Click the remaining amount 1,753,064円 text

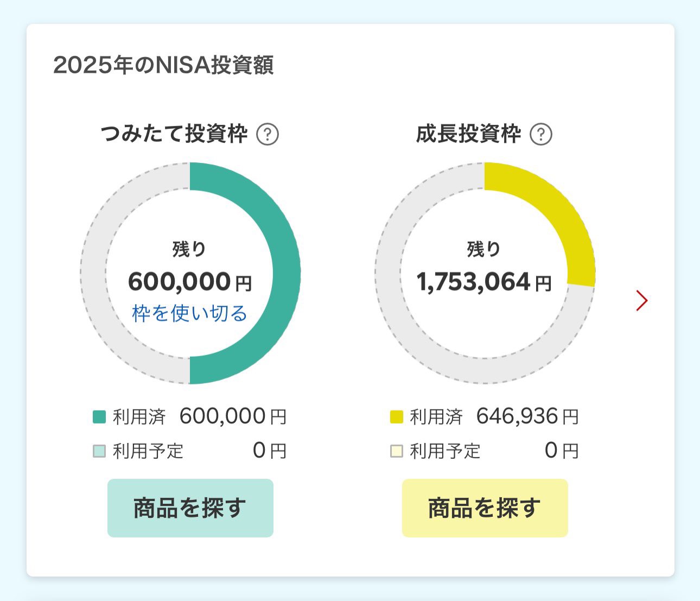[485, 282]
